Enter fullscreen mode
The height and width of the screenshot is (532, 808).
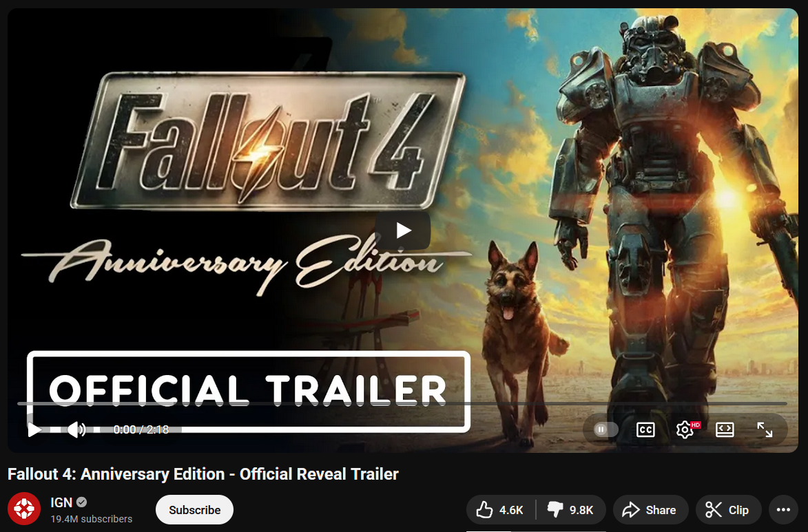(x=764, y=429)
